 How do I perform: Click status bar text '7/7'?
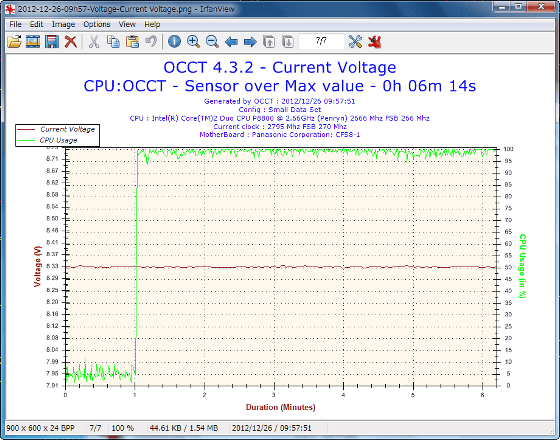(95, 428)
